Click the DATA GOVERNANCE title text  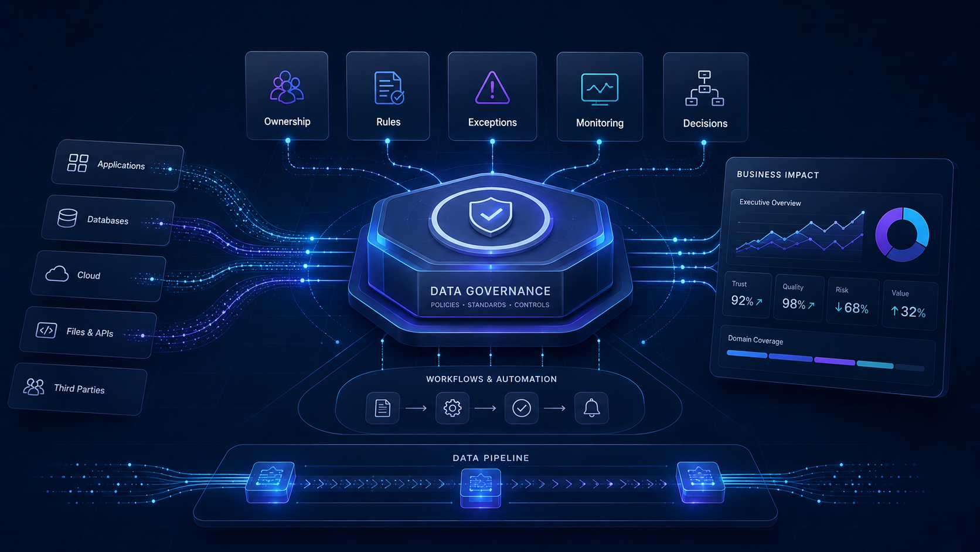pos(491,291)
